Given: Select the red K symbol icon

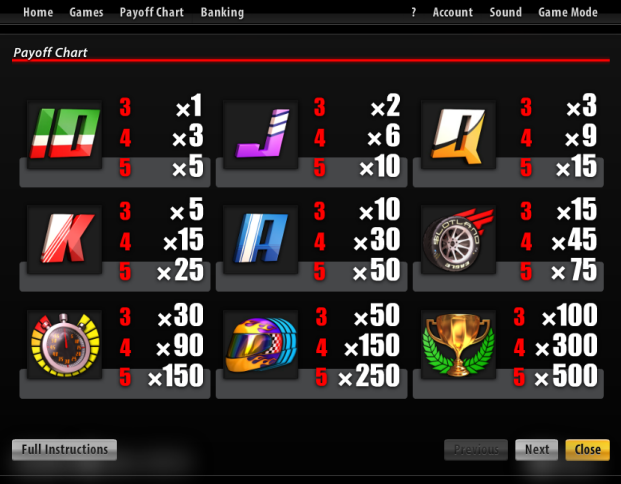Looking at the screenshot, I should (x=65, y=239).
